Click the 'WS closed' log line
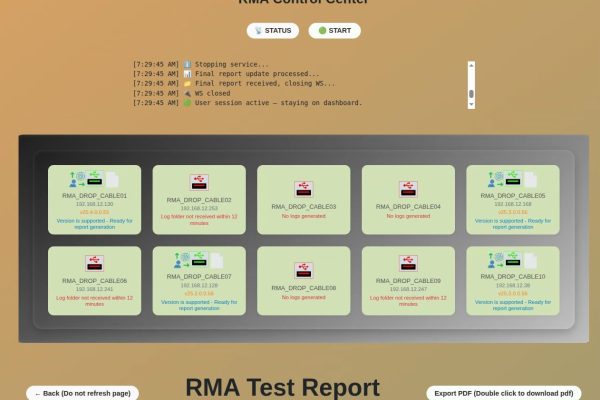Viewport: 600px width, 400px height. tap(181, 93)
